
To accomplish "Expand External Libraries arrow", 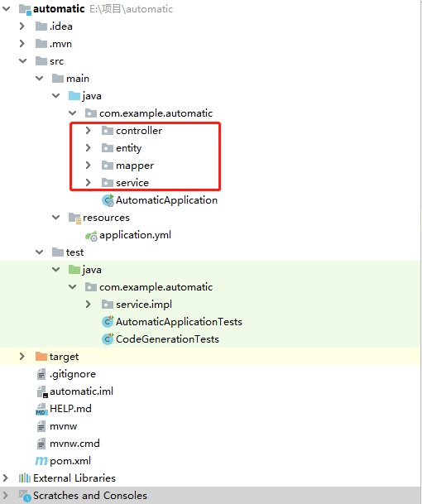I will point(6,478).
